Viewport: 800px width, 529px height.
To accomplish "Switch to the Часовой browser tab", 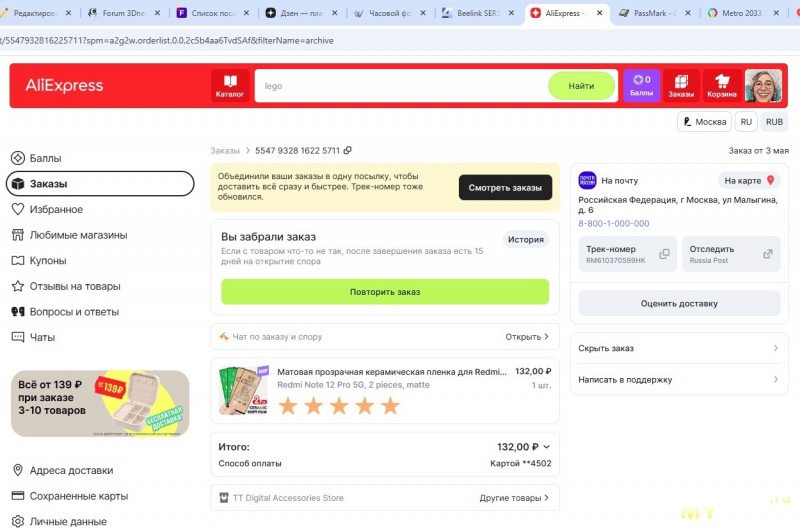I will 390,13.
